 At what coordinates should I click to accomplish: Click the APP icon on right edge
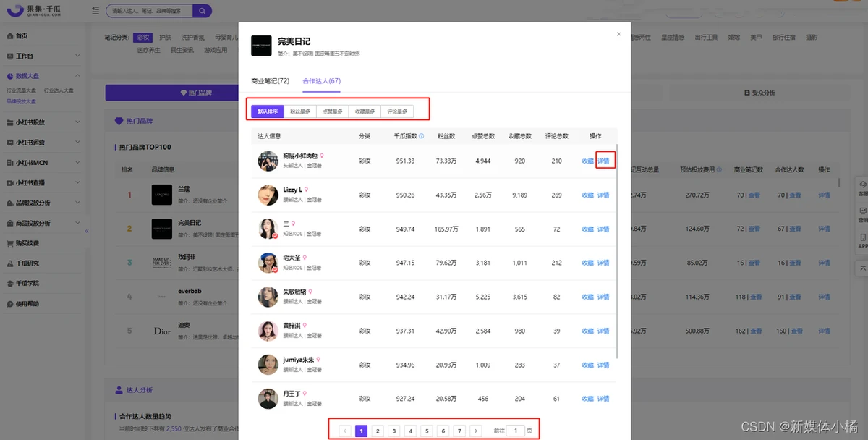coord(863,235)
